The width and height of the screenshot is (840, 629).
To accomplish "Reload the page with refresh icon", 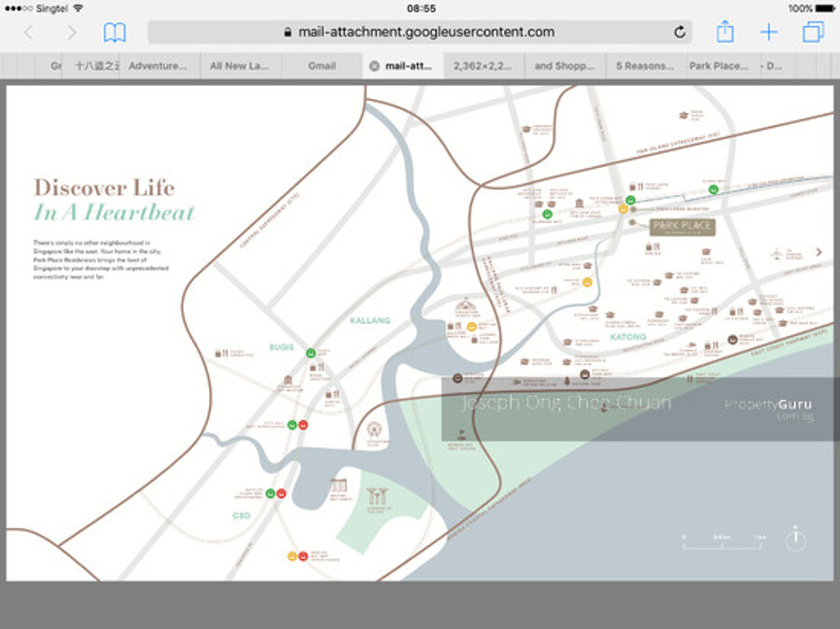I will pos(679,33).
